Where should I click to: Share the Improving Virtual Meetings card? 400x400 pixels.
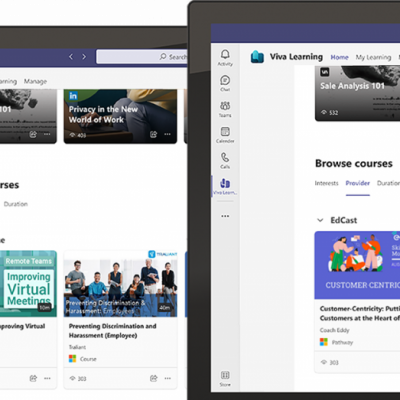point(33,378)
